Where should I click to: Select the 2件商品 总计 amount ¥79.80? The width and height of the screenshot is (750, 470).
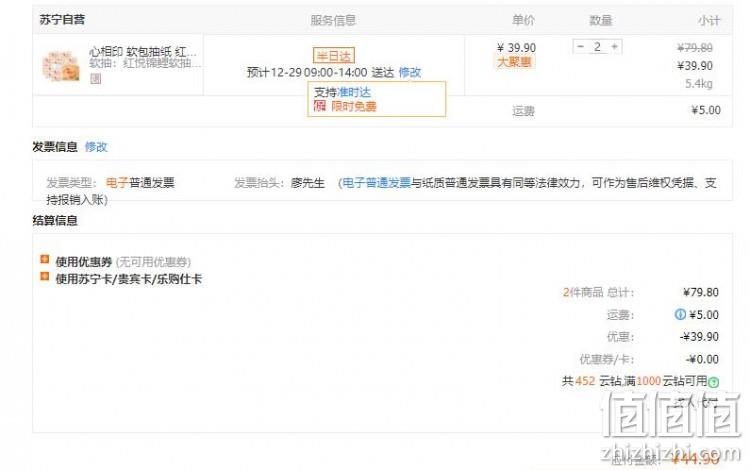pos(701,292)
